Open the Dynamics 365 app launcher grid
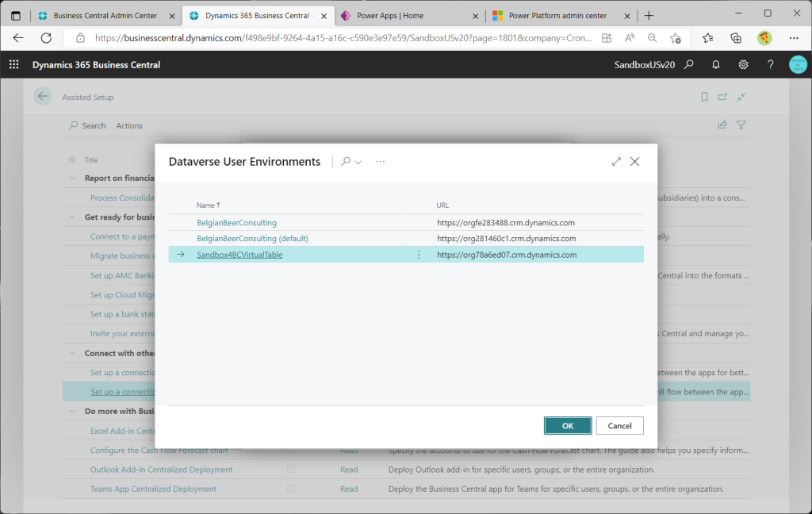Screen dimensions: 812x514 tap(14, 64)
